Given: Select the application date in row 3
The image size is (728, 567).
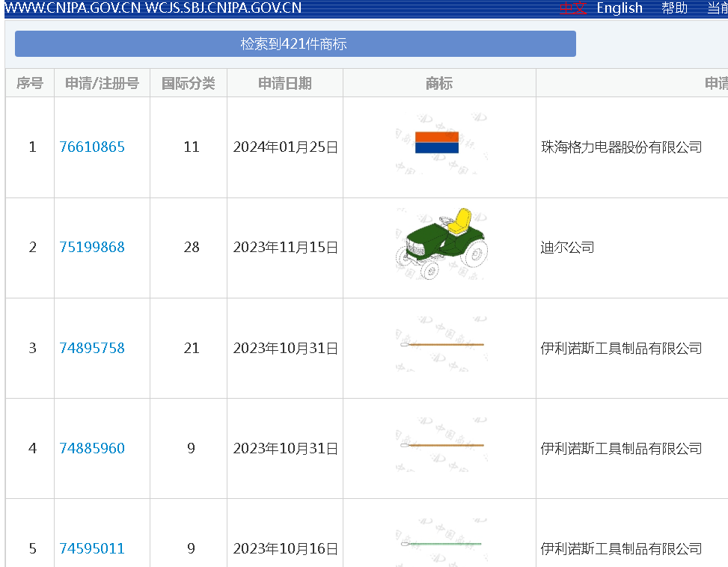Looking at the screenshot, I should (286, 348).
